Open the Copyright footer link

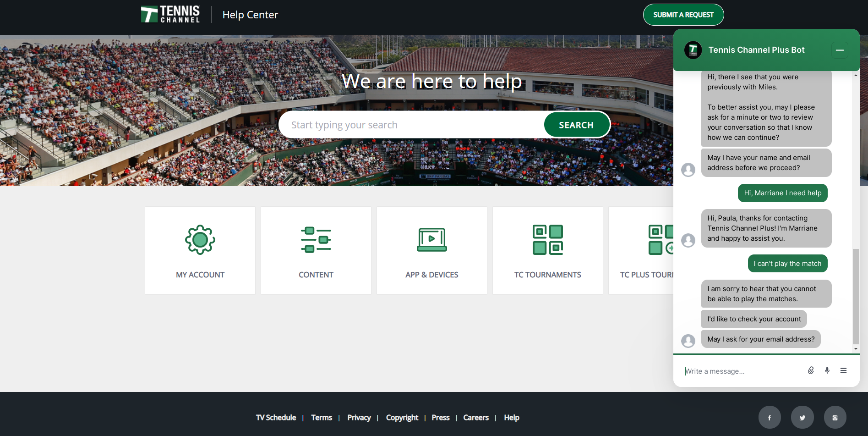(x=402, y=418)
